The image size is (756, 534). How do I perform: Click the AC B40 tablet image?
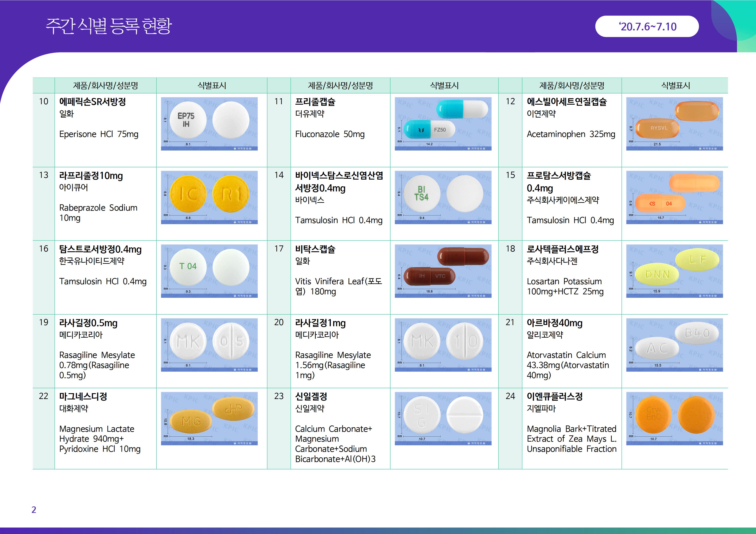[x=674, y=345]
